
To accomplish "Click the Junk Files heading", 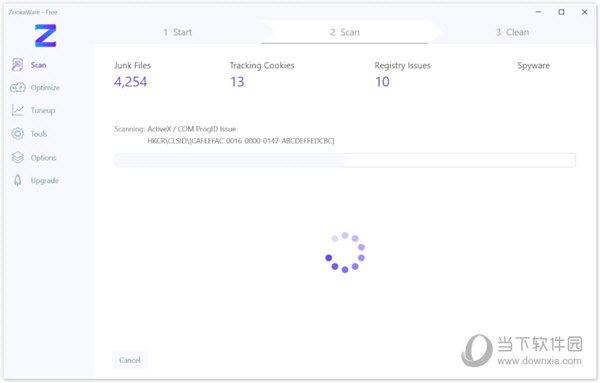I will (132, 65).
